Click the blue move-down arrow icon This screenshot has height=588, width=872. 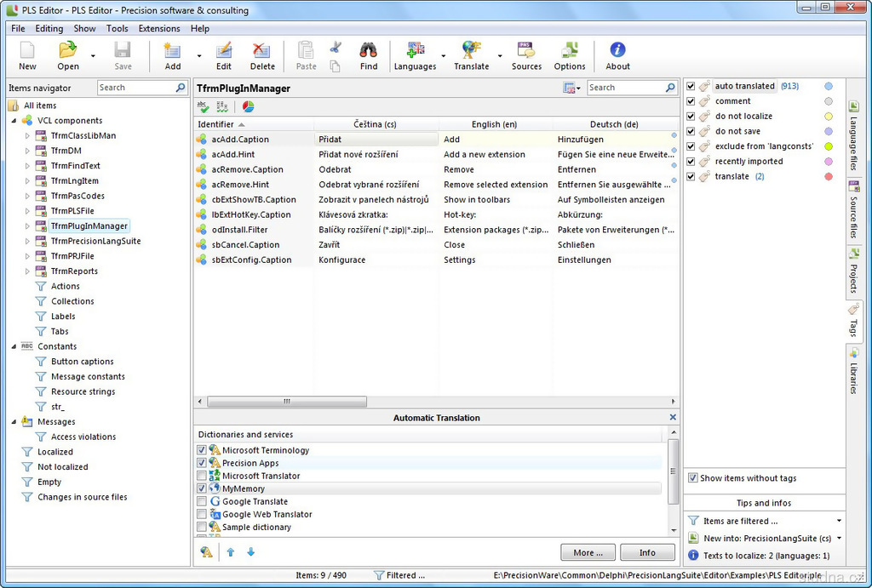pyautogui.click(x=250, y=552)
